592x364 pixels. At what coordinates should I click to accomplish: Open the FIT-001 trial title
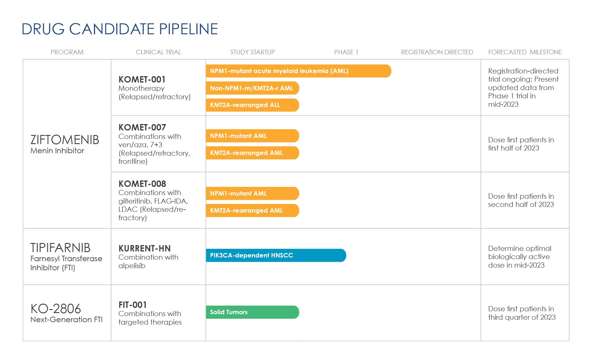[x=133, y=305]
